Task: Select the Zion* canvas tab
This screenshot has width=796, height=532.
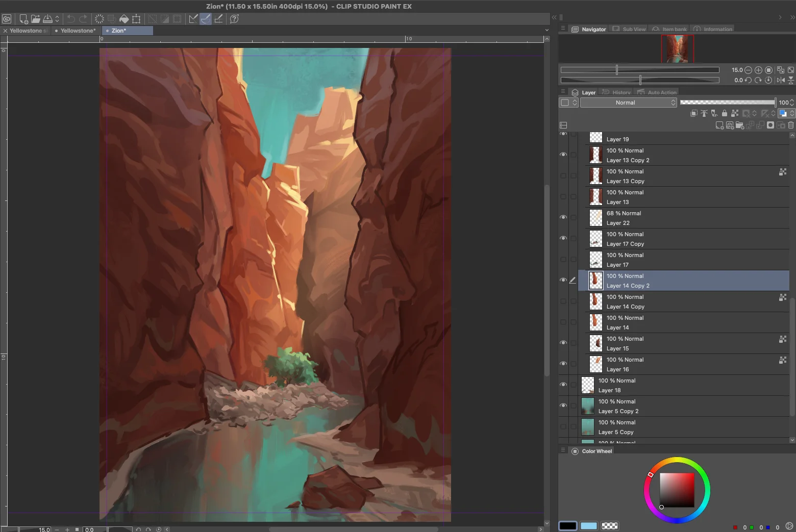Action: tap(128, 31)
